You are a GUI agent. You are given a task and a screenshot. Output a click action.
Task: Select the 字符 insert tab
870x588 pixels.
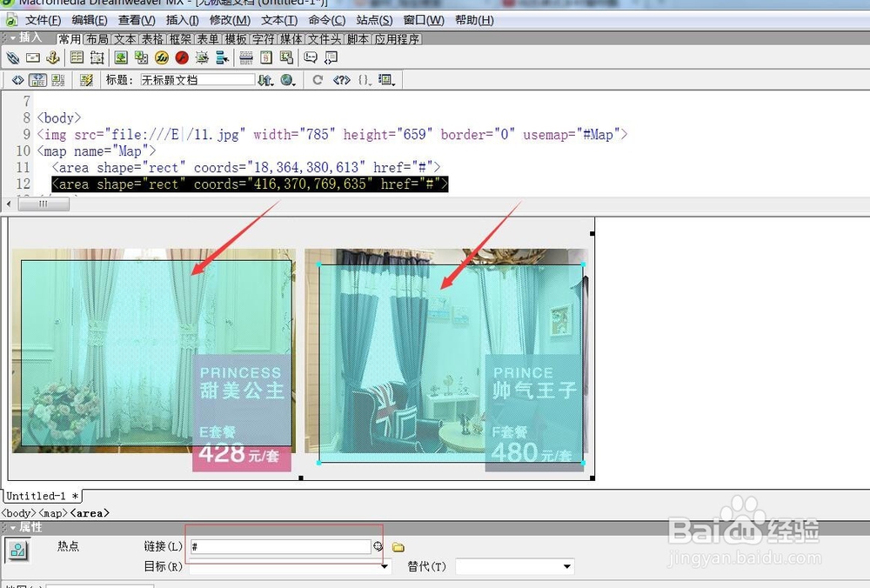click(x=264, y=39)
